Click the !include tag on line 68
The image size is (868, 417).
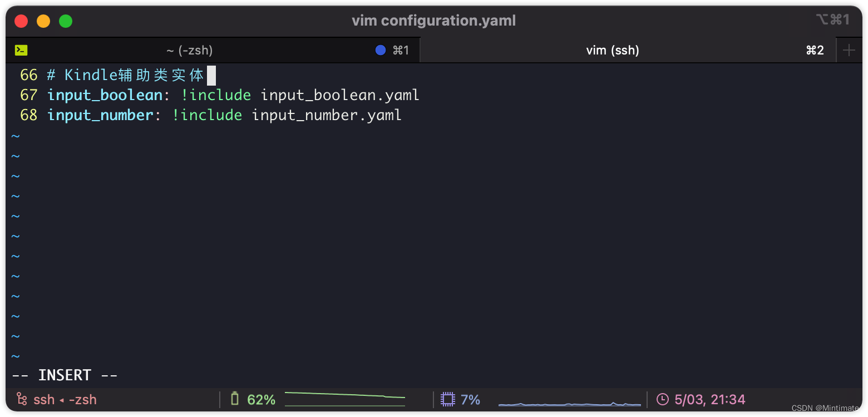tap(207, 115)
